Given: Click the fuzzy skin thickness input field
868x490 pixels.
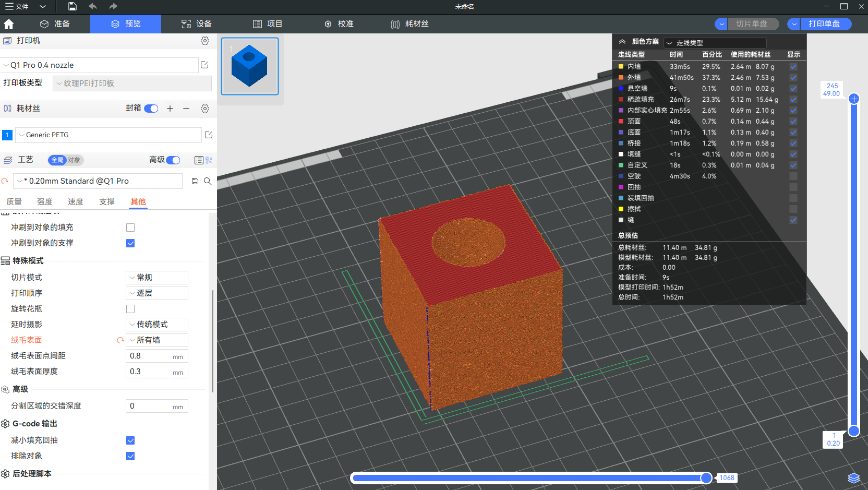Looking at the screenshot, I should (x=150, y=372).
